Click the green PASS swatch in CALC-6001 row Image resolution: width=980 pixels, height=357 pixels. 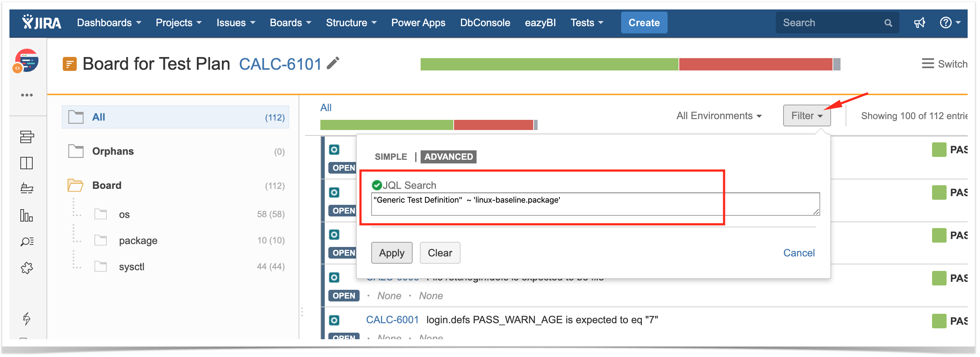[939, 321]
